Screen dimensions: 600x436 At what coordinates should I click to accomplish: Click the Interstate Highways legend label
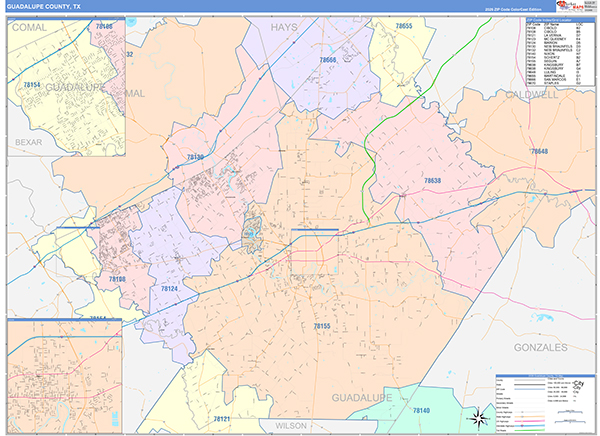505,426
